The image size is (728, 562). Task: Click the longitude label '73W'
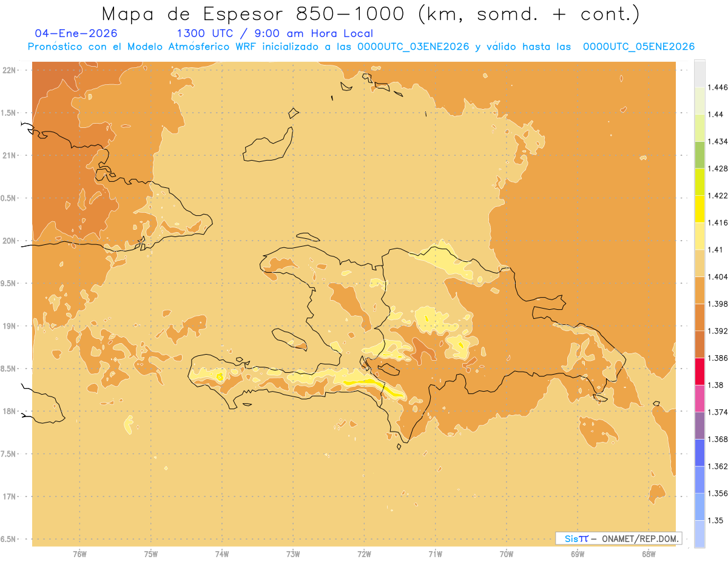click(x=293, y=554)
